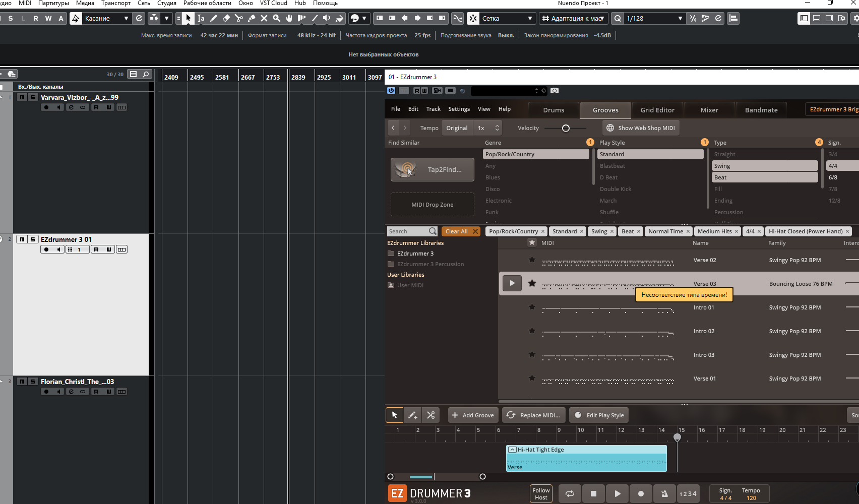The image size is (859, 504).
Task: Mute the EZdrummer 3 01 track
Action: tap(22, 239)
